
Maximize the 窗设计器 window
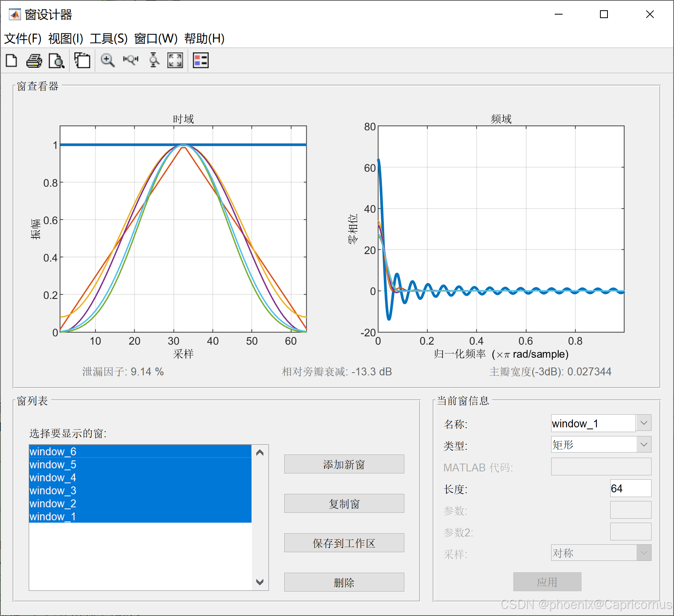604,15
